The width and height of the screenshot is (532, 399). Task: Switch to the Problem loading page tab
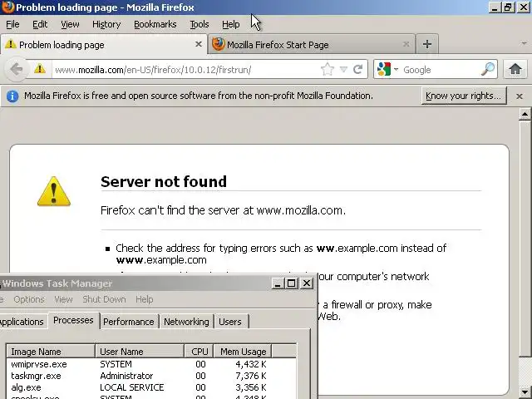pyautogui.click(x=103, y=44)
